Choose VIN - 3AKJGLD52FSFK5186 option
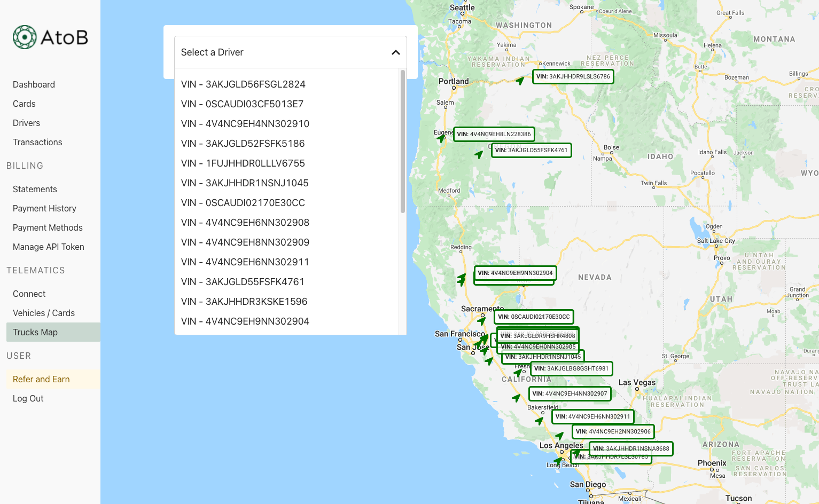 click(x=286, y=144)
